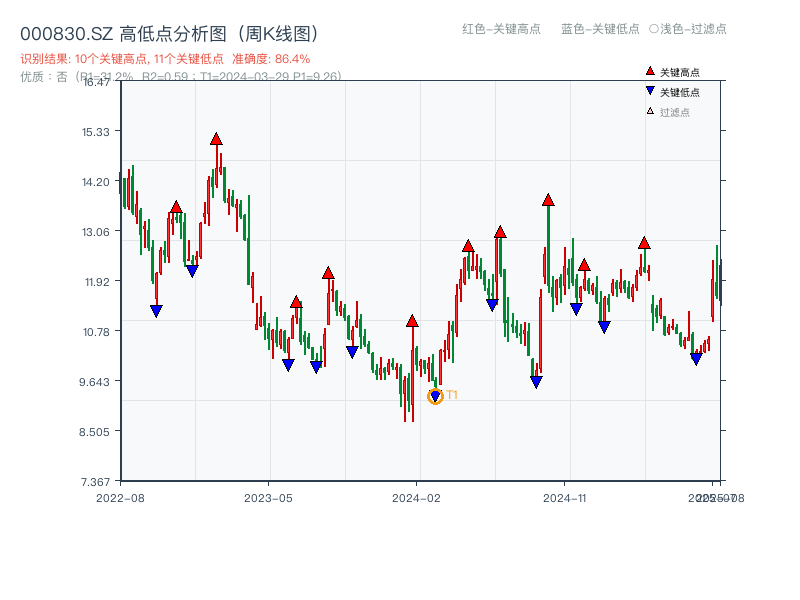Select the red key-high triangle at the 2024-02 gridline
This screenshot has height=600, width=800.
(412, 321)
